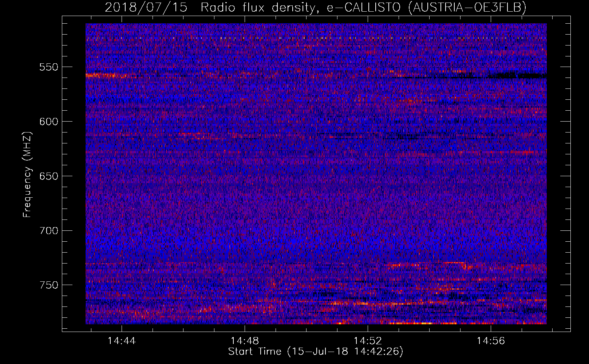Click the 650 frequency tick label
The image size is (589, 364).
[x=49, y=176]
